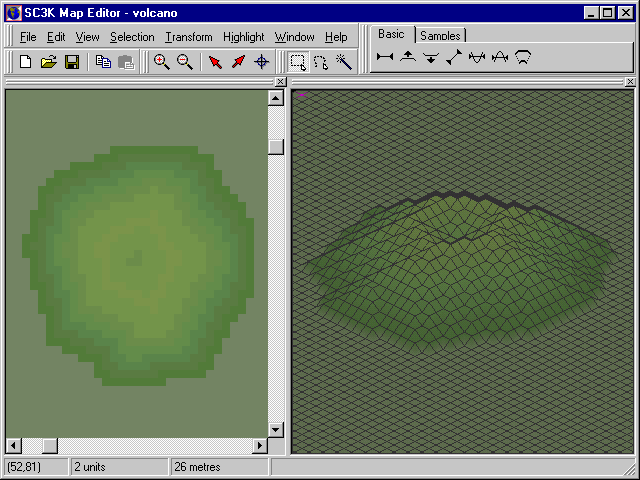Close the SC3K Map Editor window

[x=625, y=13]
